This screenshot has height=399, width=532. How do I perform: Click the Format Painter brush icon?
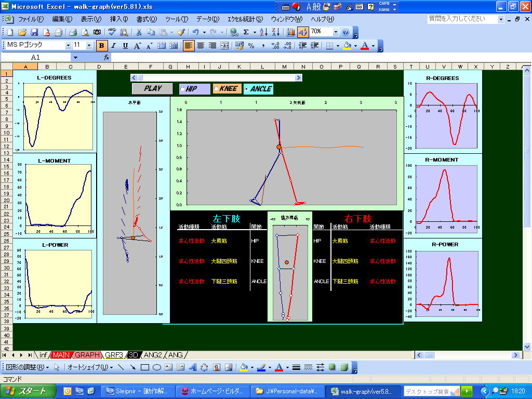coord(181,32)
